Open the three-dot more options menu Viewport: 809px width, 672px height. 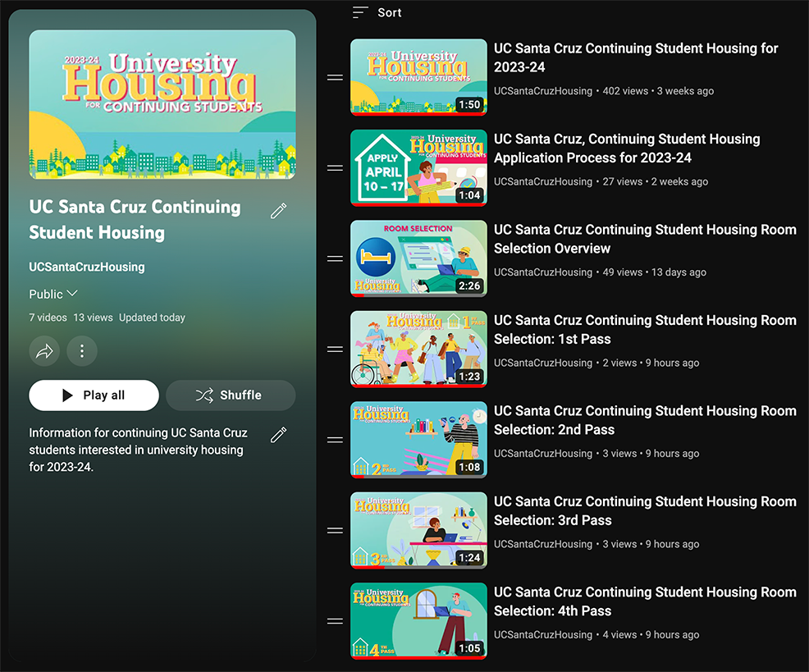pos(81,351)
